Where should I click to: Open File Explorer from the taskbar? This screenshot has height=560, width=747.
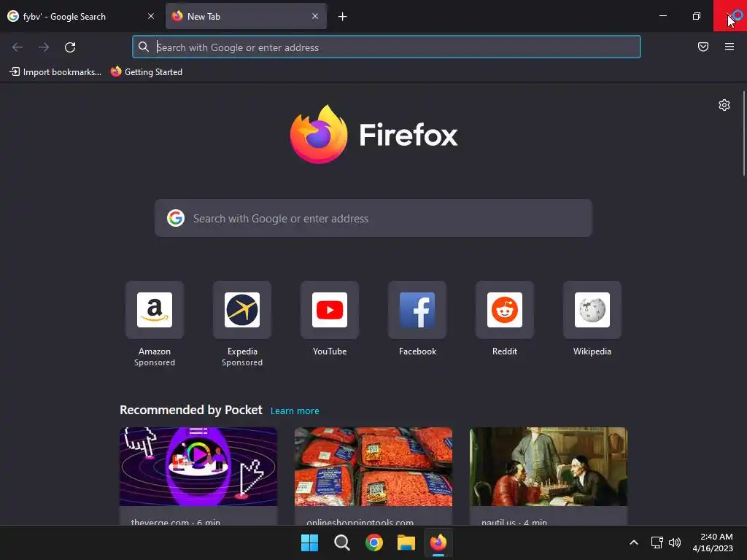click(406, 542)
